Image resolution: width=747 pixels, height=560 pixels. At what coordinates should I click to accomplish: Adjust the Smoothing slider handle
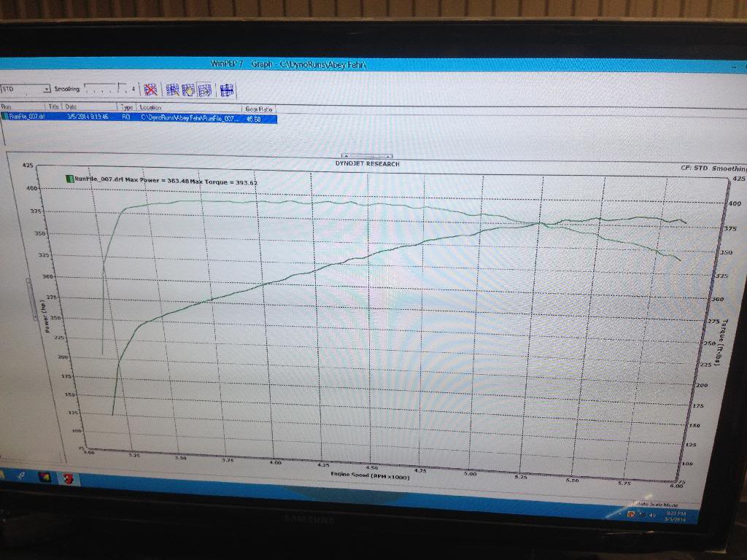120,87
